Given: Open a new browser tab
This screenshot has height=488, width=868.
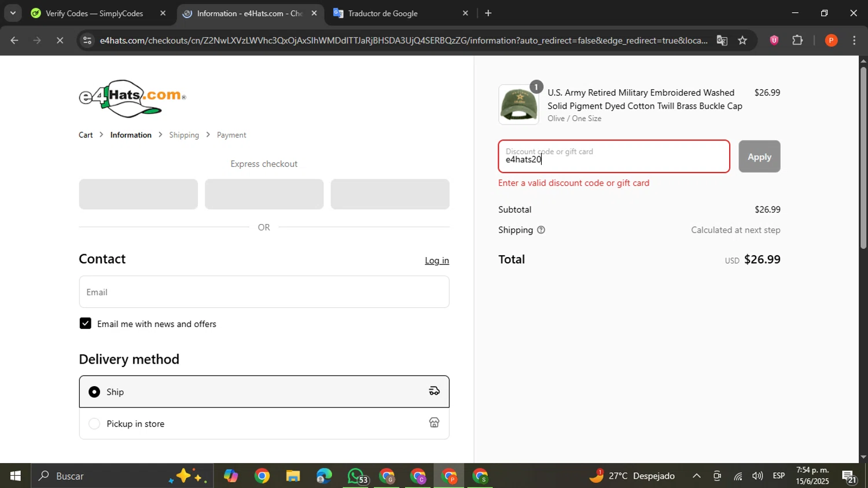Looking at the screenshot, I should point(488,13).
